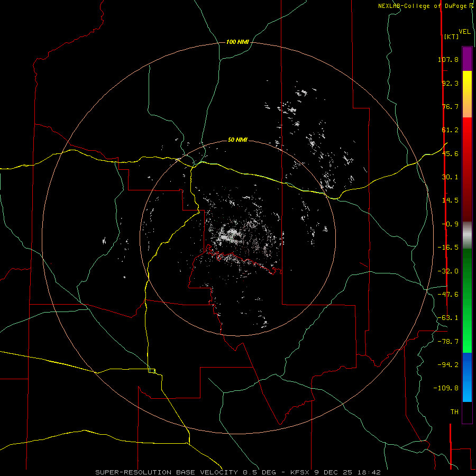Click the red segment of the color bar
The image size is (476, 476).
(467, 169)
